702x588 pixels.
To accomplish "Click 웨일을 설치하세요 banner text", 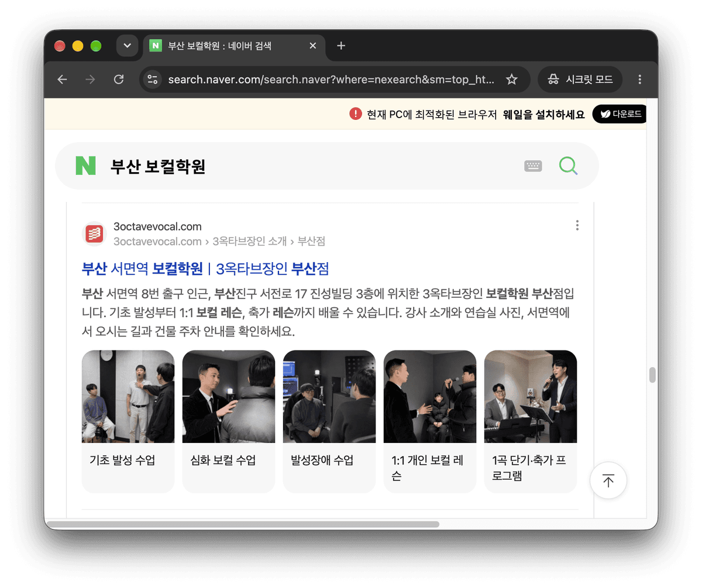I will tap(544, 114).
